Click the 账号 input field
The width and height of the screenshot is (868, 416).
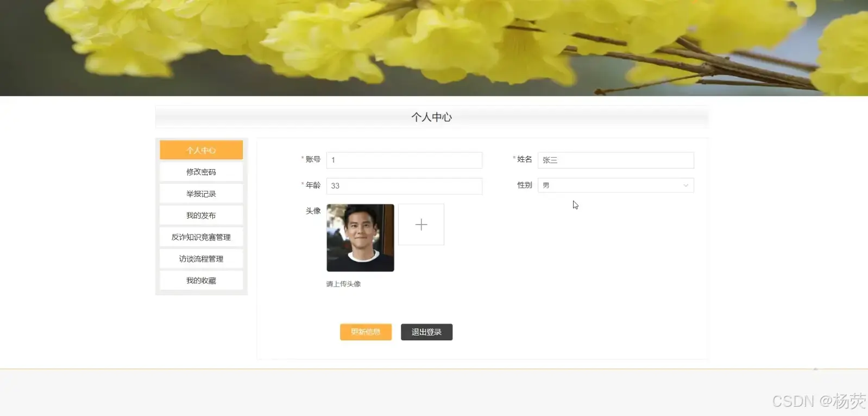click(404, 160)
